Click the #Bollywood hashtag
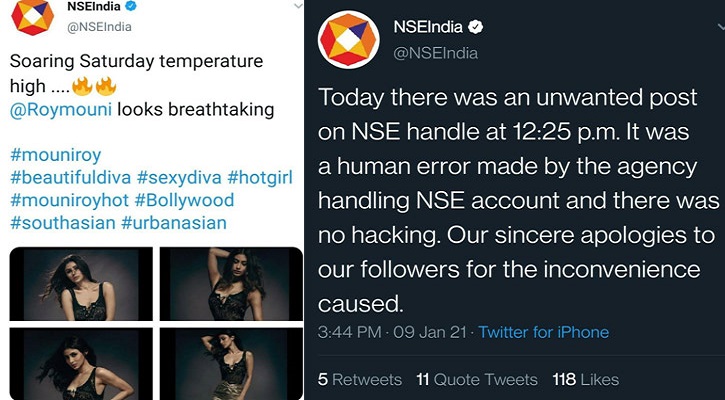 pos(184,200)
